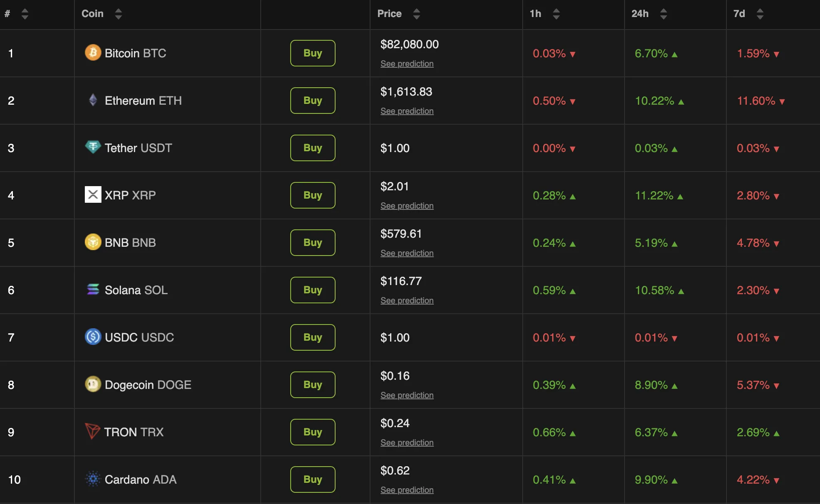The height and width of the screenshot is (504, 820).
Task: Toggle sorting on the 24h column
Action: click(x=664, y=14)
